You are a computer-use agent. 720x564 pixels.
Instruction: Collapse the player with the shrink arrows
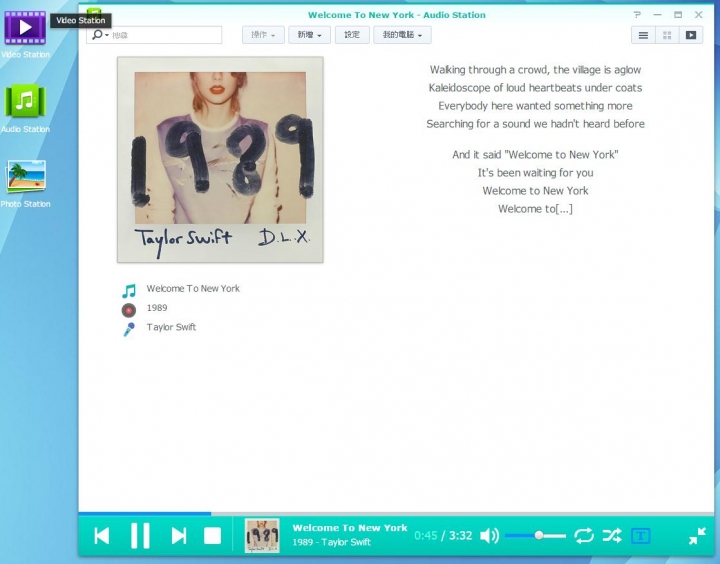[x=697, y=536]
